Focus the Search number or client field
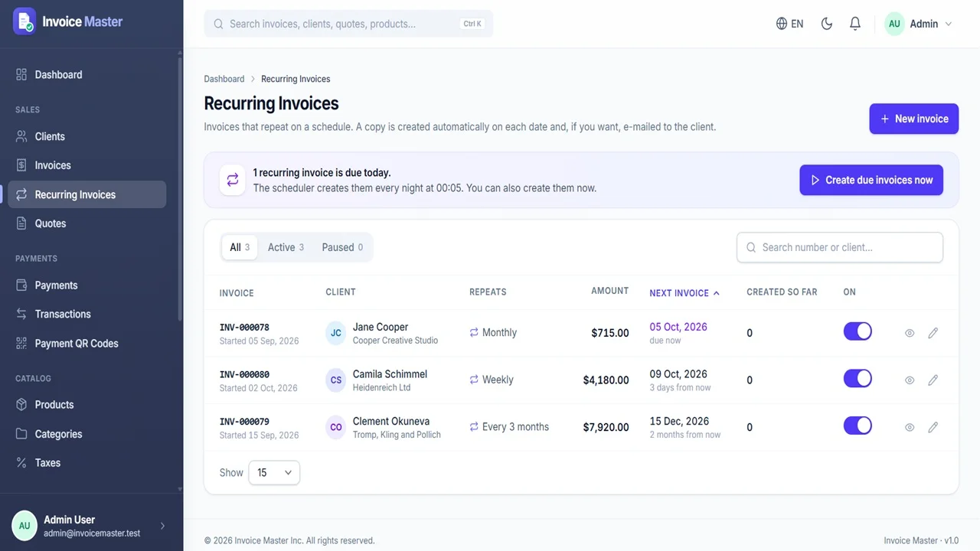 click(840, 247)
